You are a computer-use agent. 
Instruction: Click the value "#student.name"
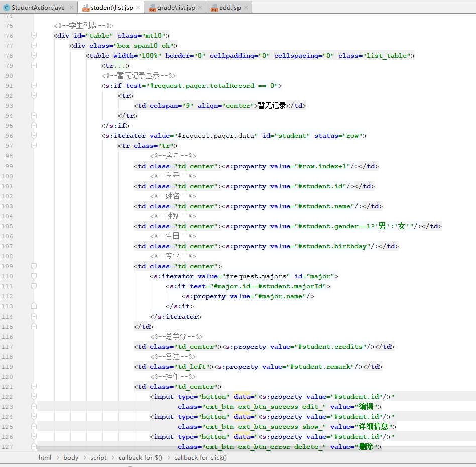(x=324, y=206)
